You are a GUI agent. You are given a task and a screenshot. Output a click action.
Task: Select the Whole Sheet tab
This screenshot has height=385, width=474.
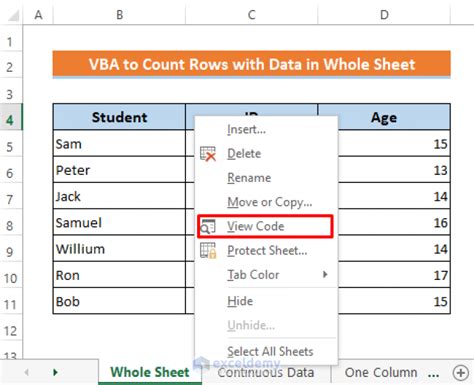[150, 372]
